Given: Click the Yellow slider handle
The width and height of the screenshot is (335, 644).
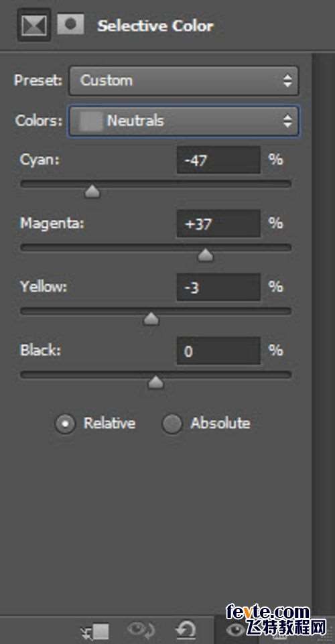Looking at the screenshot, I should pos(151,319).
